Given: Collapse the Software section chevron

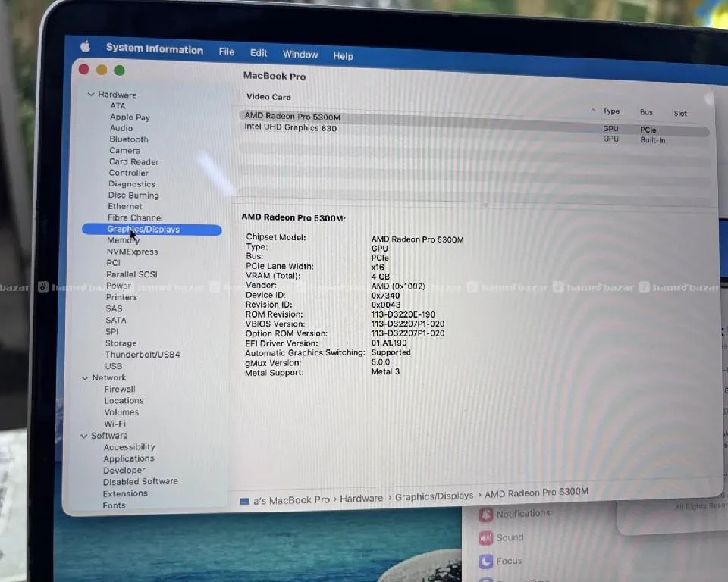Looking at the screenshot, I should 84,436.
